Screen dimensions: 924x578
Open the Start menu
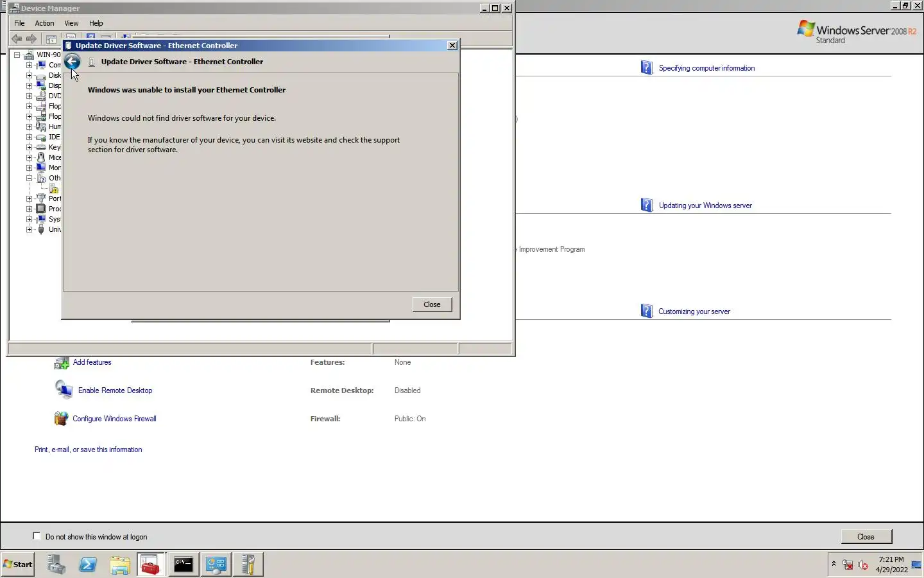18,565
